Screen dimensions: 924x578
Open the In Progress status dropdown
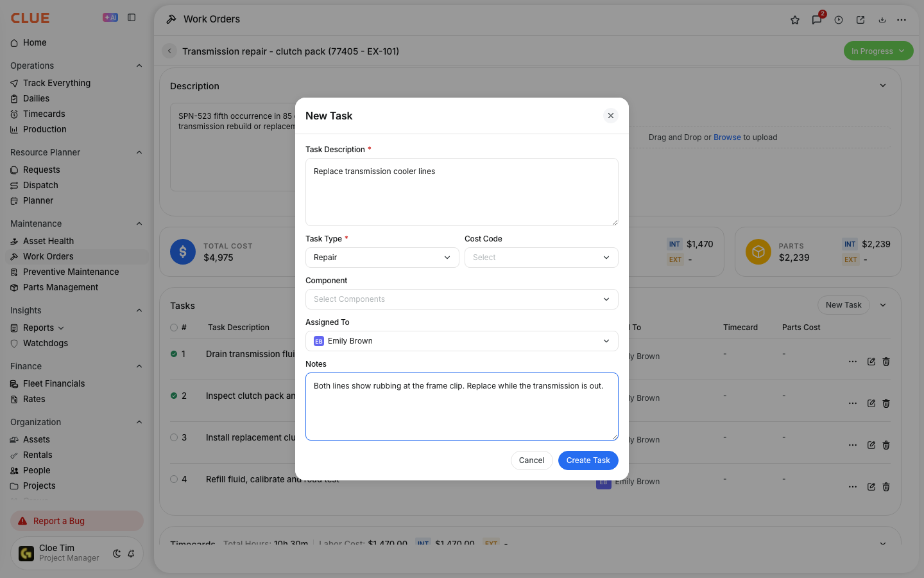(x=878, y=51)
